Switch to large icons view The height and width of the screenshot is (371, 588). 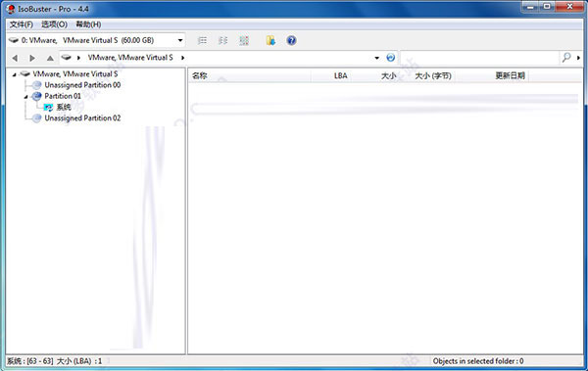point(244,40)
